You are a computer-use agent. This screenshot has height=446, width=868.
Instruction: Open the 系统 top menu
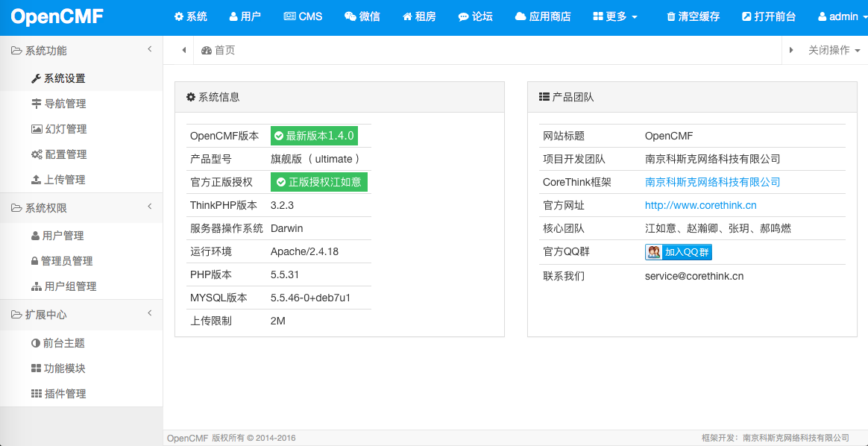[x=190, y=16]
